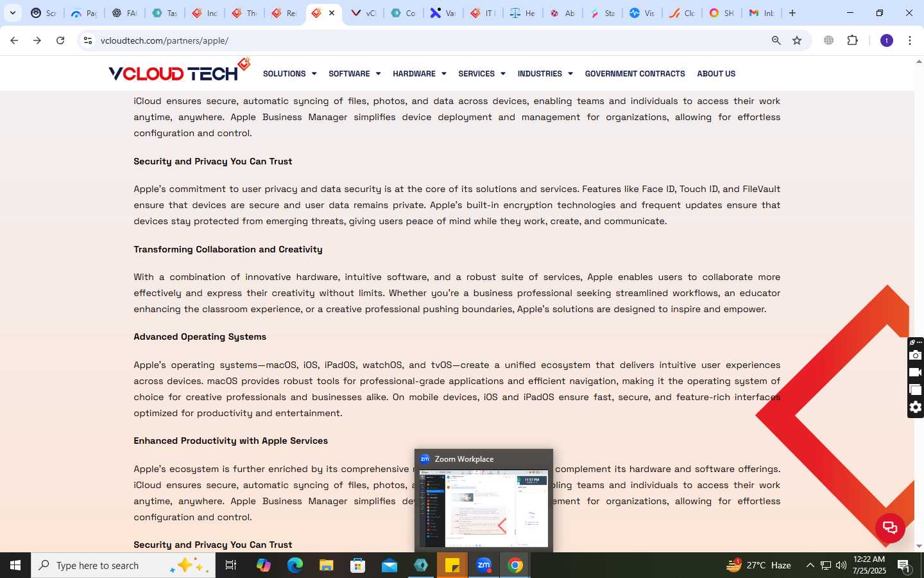Click the page scrollbar down arrow
The width and height of the screenshot is (924, 578).
(919, 546)
